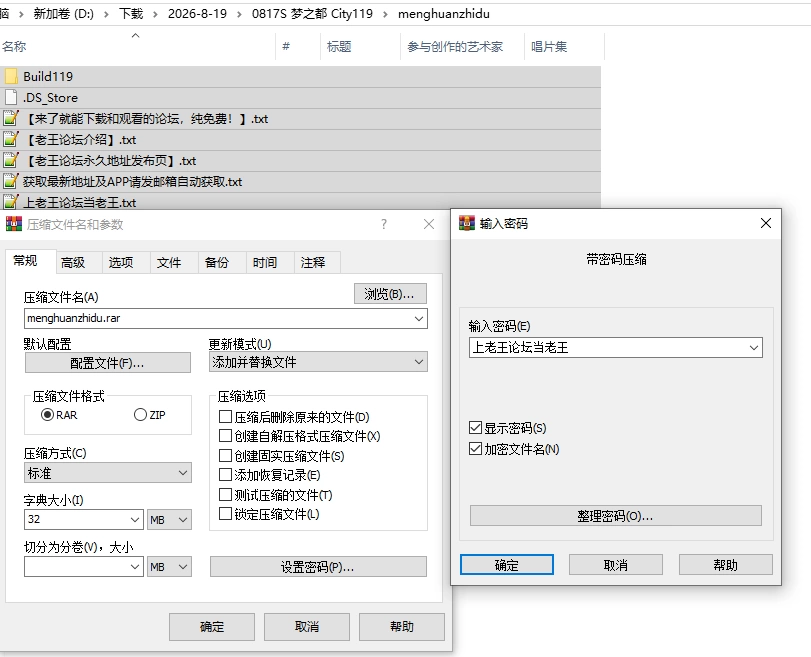Confirm password with 确定 in 输入密码 dialog
Viewport: 811px width, 657px height.
tap(507, 565)
